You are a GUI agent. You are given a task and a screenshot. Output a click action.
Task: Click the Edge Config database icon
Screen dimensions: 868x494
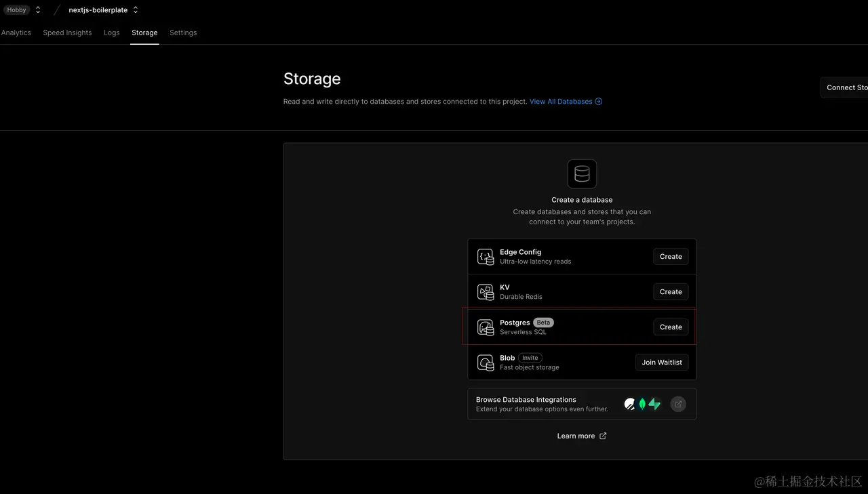point(486,257)
